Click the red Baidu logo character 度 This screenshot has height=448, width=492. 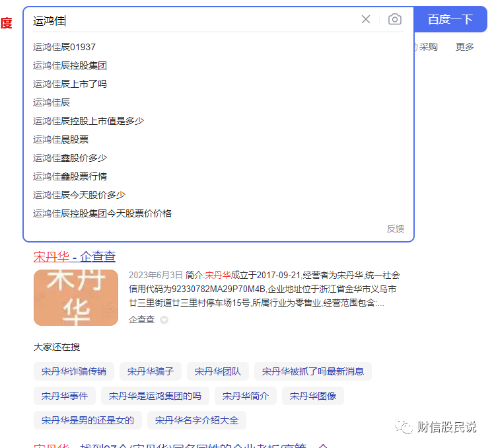tap(6, 23)
